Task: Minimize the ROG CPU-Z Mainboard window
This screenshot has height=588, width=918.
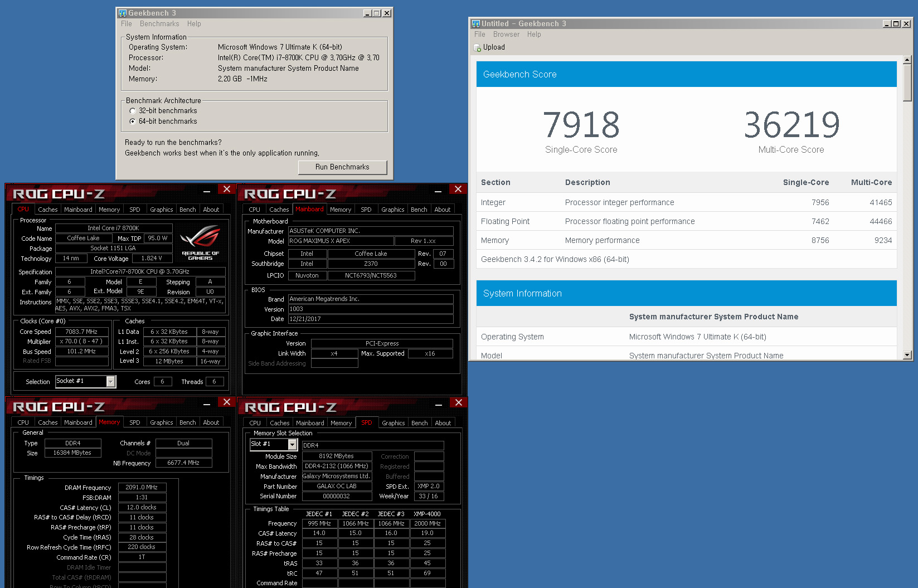Action: 438,191
